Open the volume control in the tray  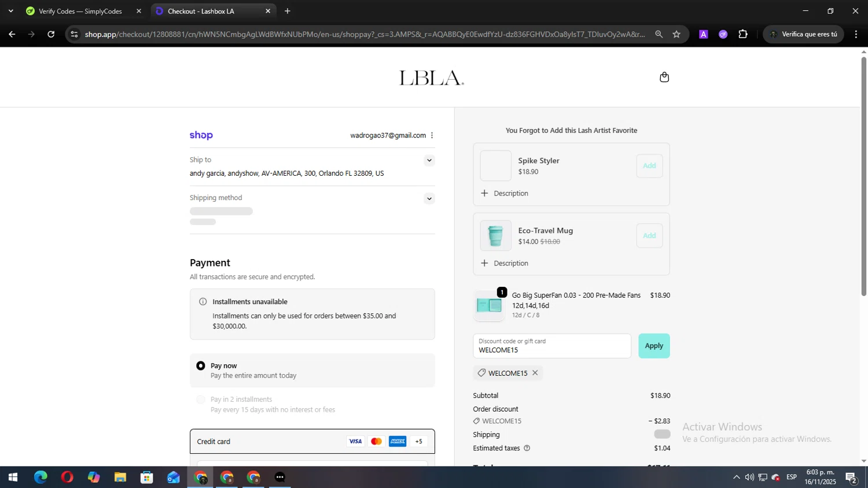[749, 477]
